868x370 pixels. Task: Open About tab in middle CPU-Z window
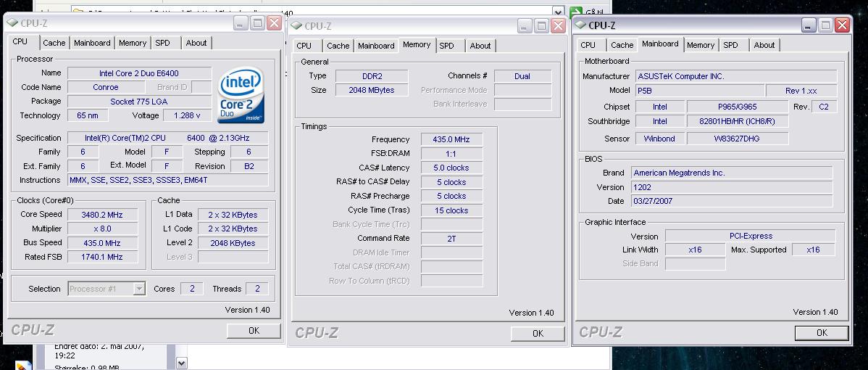[x=480, y=46]
